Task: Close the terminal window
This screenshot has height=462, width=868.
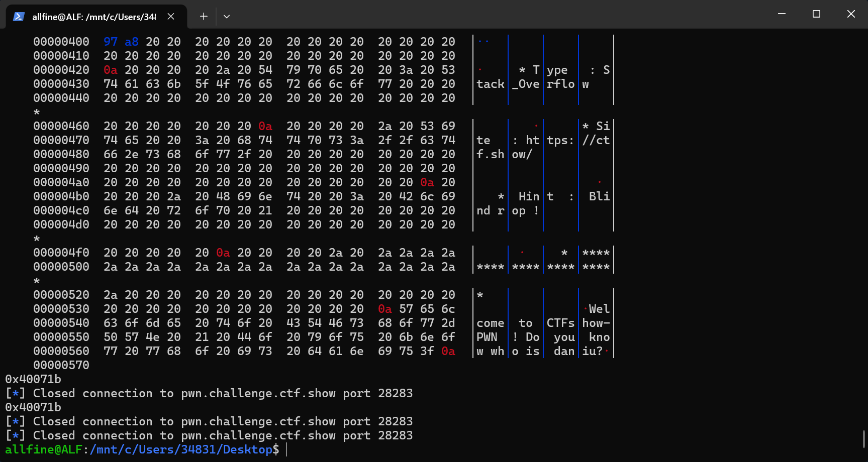Action: 851,14
